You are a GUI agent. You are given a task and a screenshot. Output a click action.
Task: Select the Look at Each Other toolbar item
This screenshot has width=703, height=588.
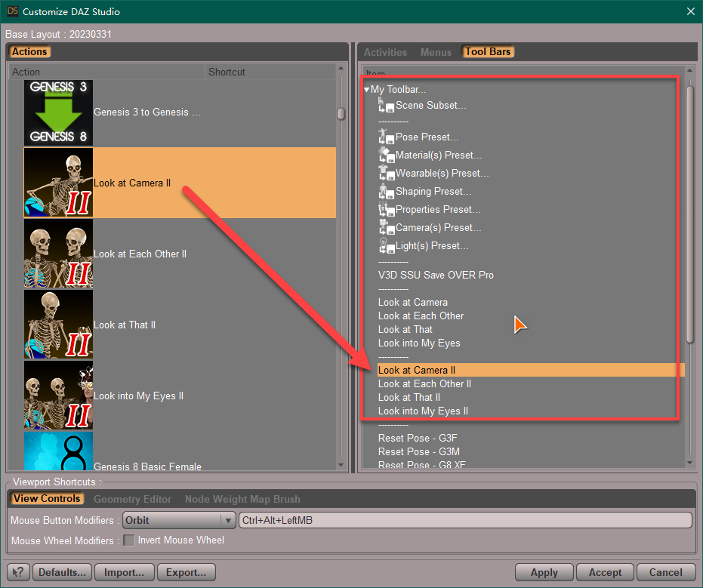[421, 316]
